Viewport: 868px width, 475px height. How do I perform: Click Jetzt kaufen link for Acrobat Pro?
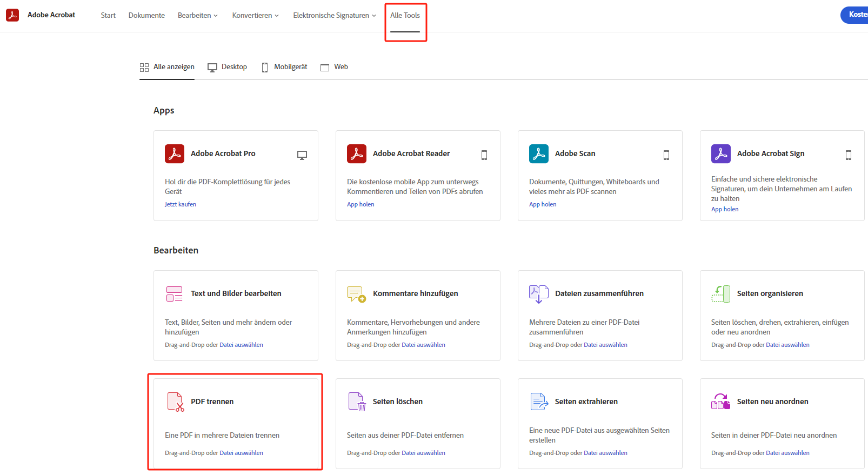(x=181, y=204)
